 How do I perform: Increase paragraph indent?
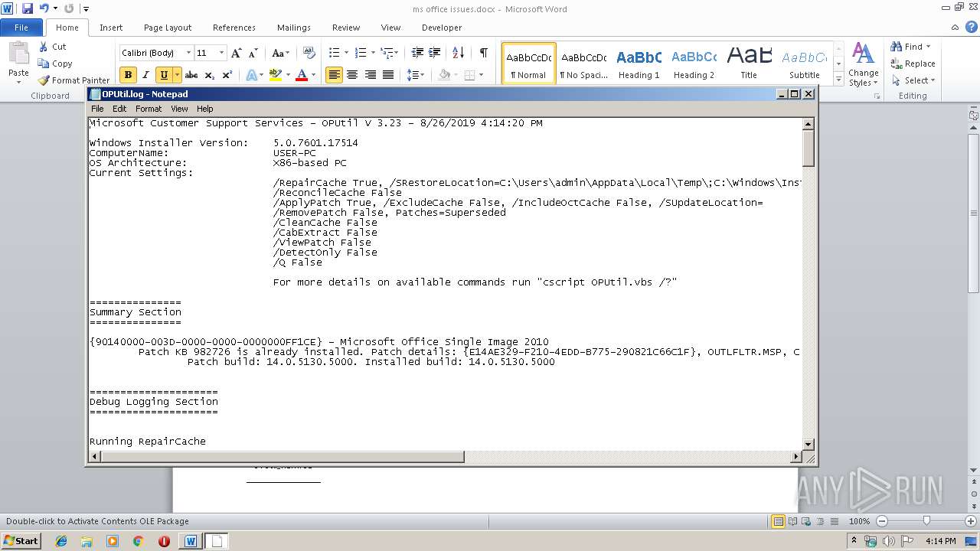coord(435,53)
